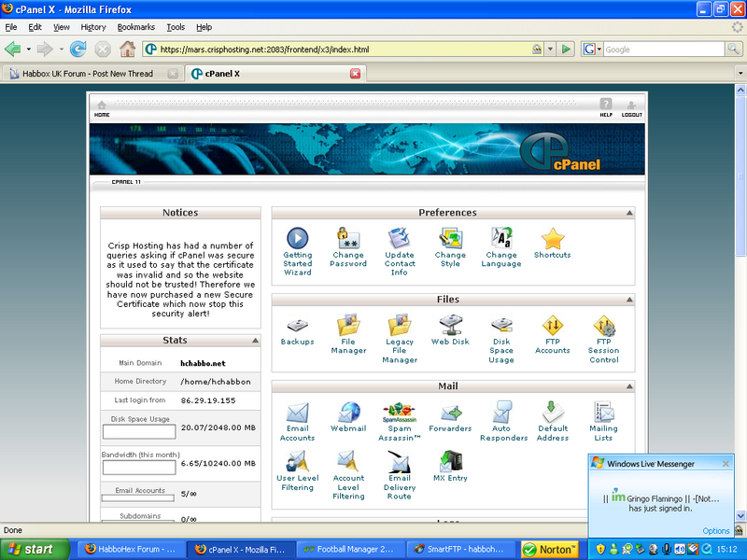The height and width of the screenshot is (560, 747).
Task: Open FTP Accounts
Action: tap(552, 334)
